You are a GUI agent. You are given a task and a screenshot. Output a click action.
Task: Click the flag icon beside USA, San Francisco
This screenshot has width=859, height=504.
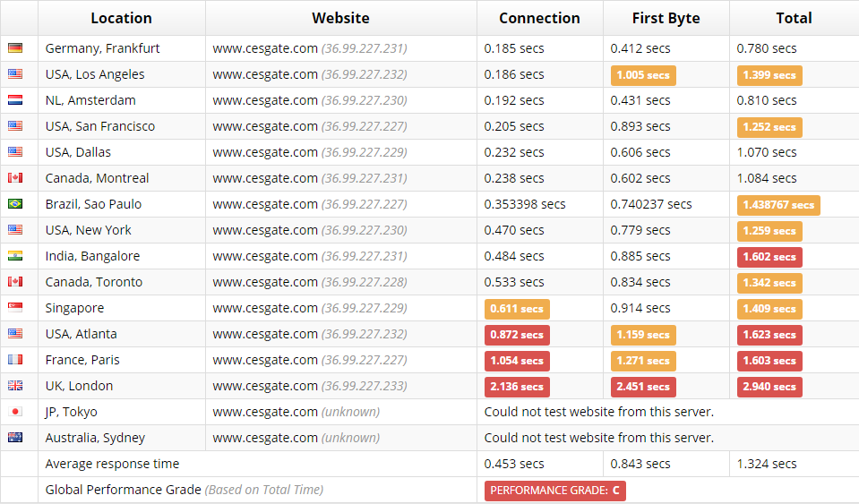[x=15, y=126]
